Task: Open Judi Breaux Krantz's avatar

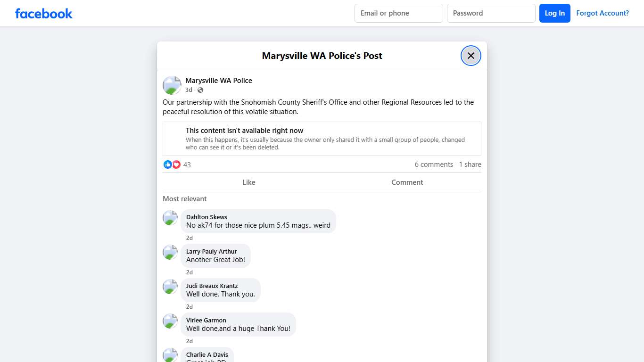Action: coord(170,287)
